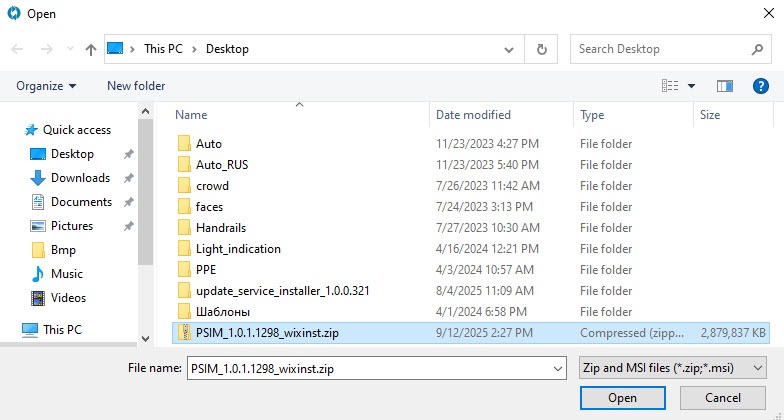Click the search magnifier icon
Screen dimensions: 784x420
[x=757, y=49]
